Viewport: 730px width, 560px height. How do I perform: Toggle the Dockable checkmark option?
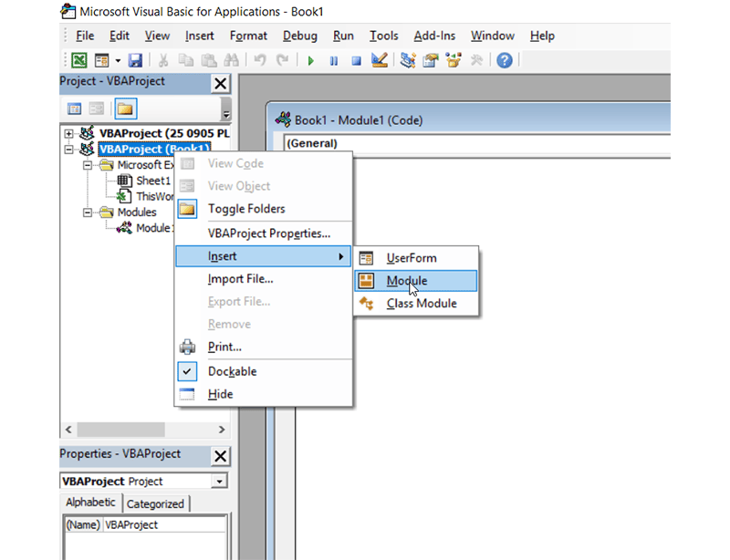tap(263, 371)
